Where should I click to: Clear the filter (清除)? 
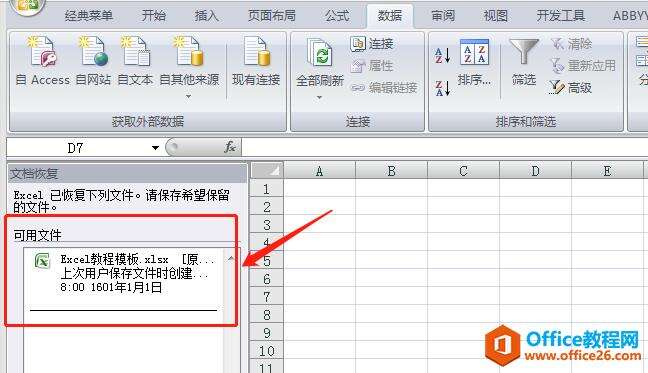point(571,43)
